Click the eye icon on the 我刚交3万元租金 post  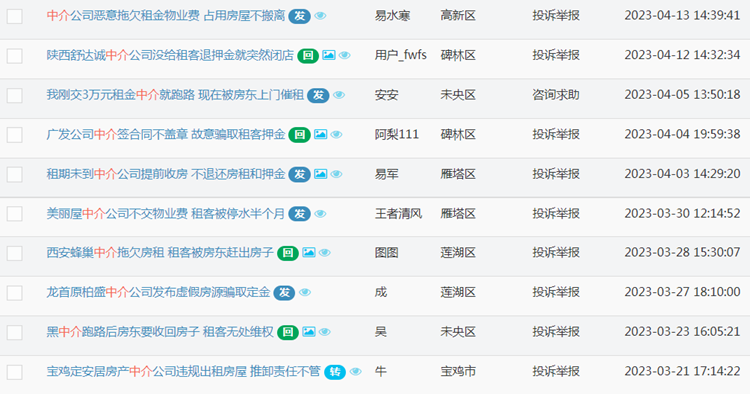tap(339, 95)
